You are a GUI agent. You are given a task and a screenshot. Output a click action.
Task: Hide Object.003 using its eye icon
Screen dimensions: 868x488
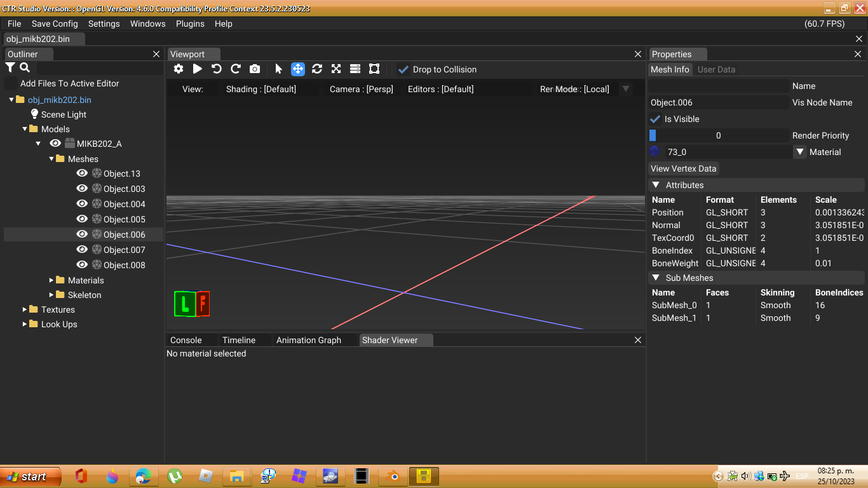click(x=82, y=188)
